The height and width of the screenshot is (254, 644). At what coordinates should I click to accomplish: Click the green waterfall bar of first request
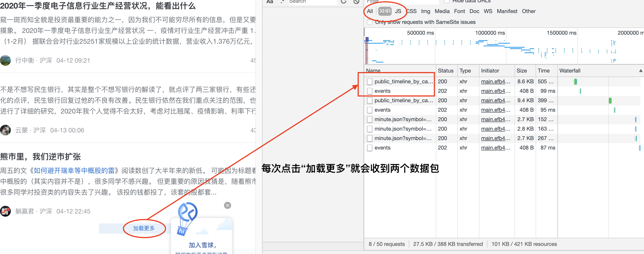point(575,82)
